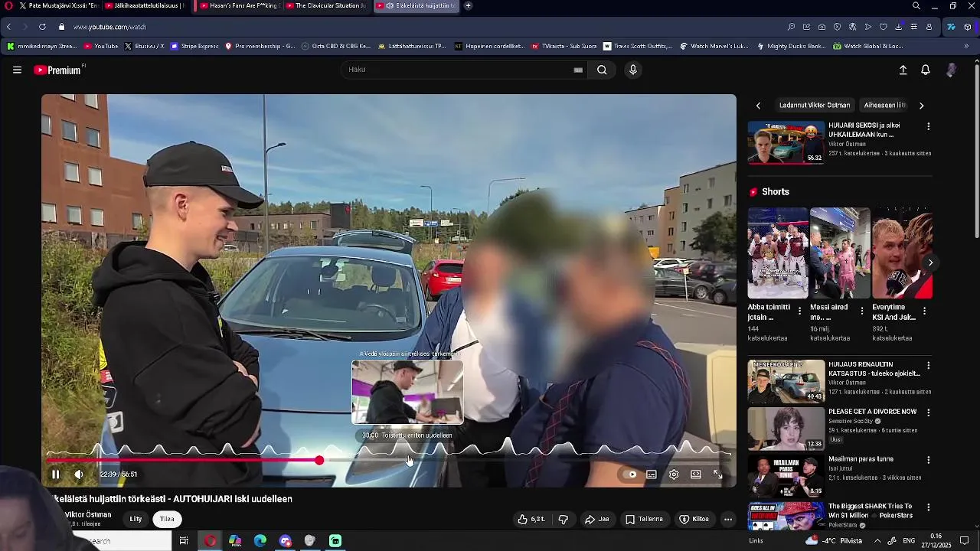The height and width of the screenshot is (551, 980).
Task: Open the YouTube create/upload icon
Action: pyautogui.click(x=903, y=70)
